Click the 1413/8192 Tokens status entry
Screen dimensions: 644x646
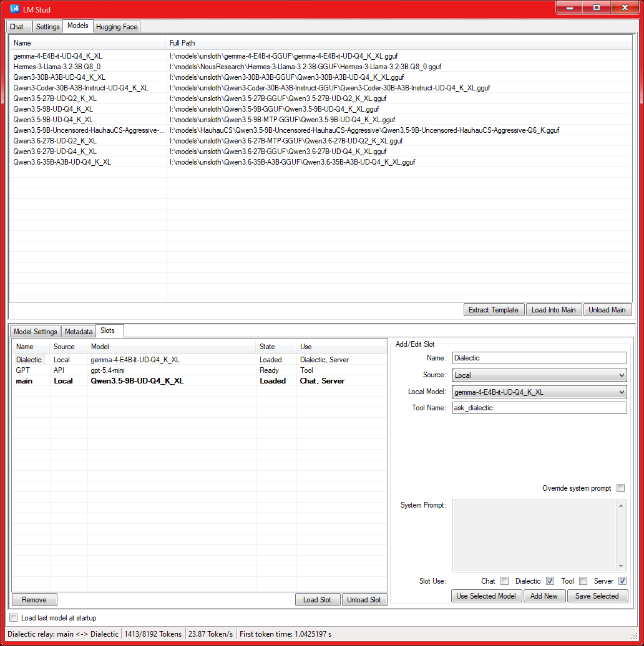click(x=153, y=634)
